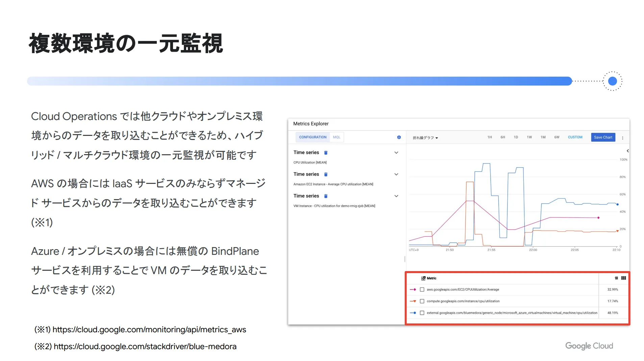
Task: Click the 値 value column header
Action: (616, 278)
